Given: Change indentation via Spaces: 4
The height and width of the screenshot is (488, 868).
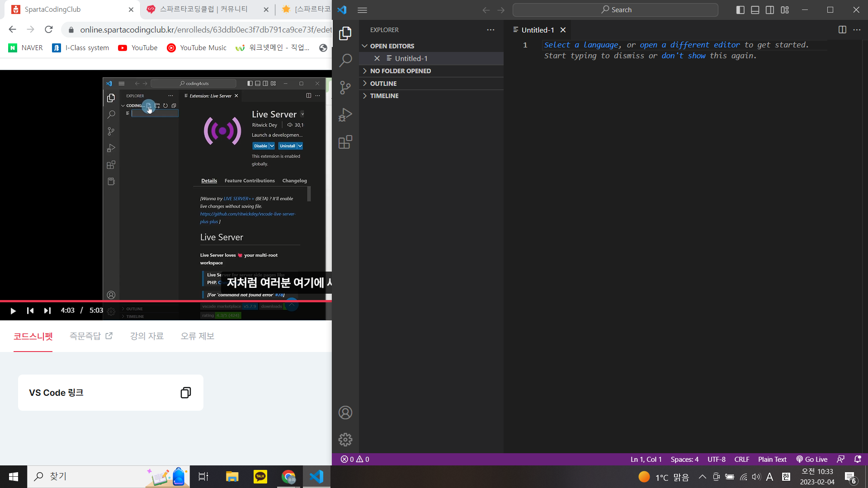Looking at the screenshot, I should pos(684,459).
